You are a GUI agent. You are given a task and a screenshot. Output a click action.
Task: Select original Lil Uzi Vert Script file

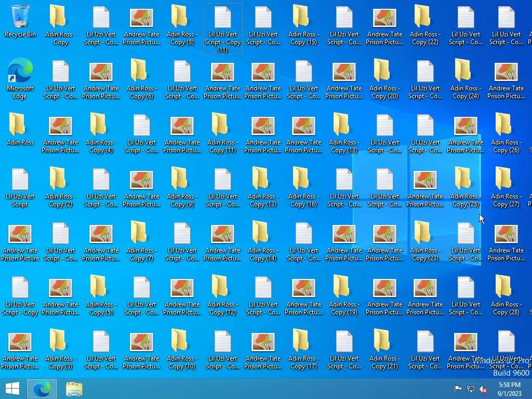tap(20, 187)
